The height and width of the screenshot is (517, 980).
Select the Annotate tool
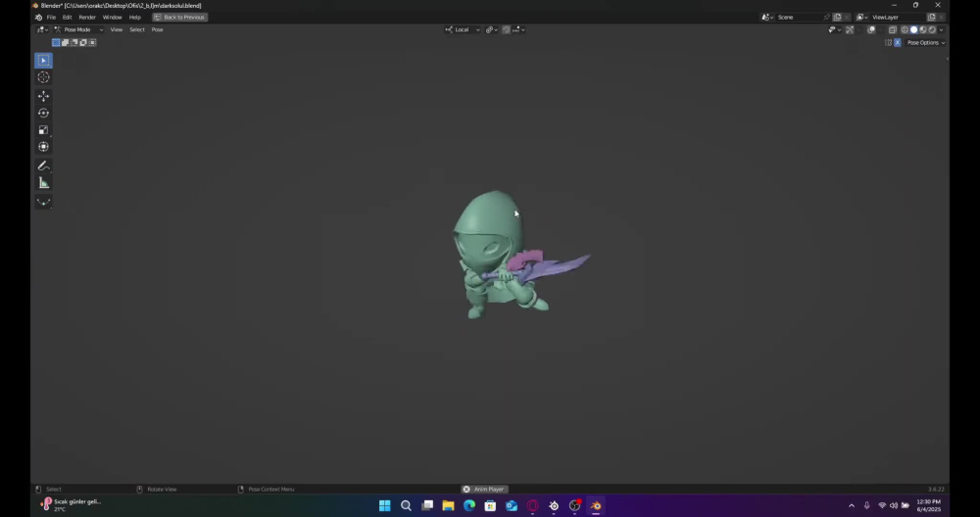(x=44, y=165)
